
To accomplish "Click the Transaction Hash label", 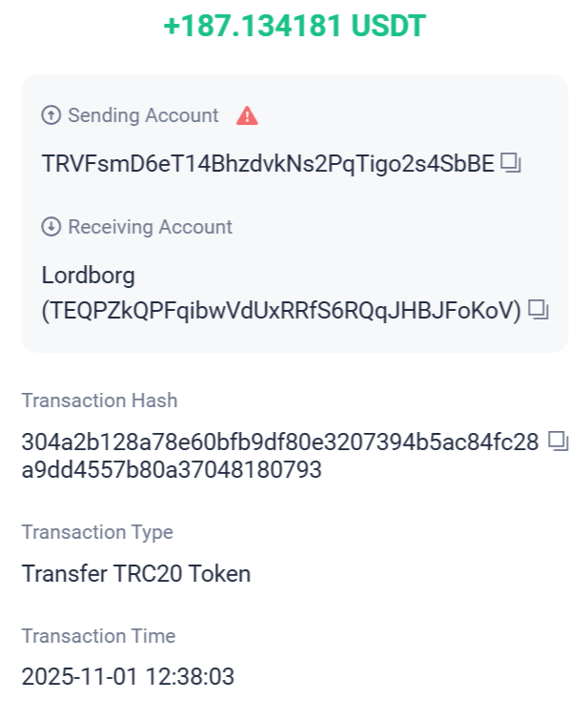I will pyautogui.click(x=99, y=401).
